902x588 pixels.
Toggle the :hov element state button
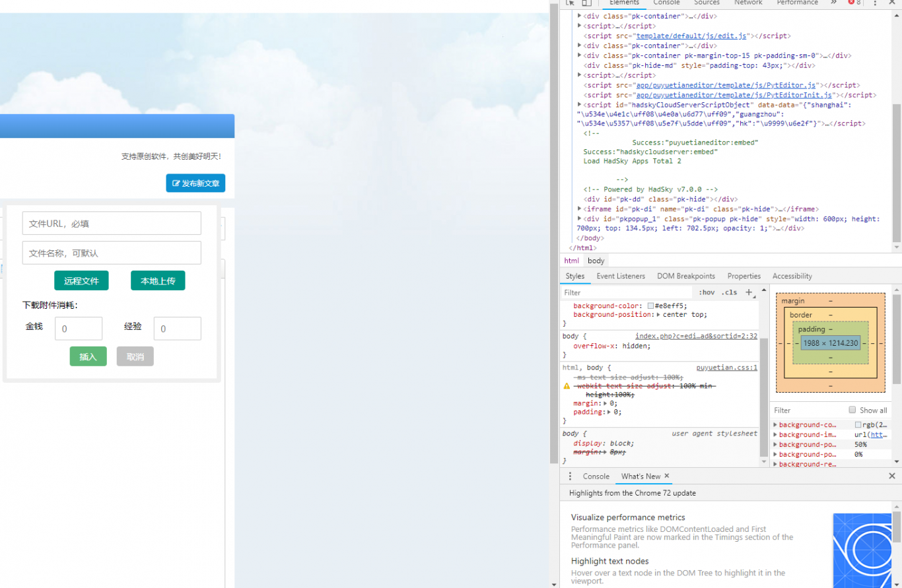[707, 292]
